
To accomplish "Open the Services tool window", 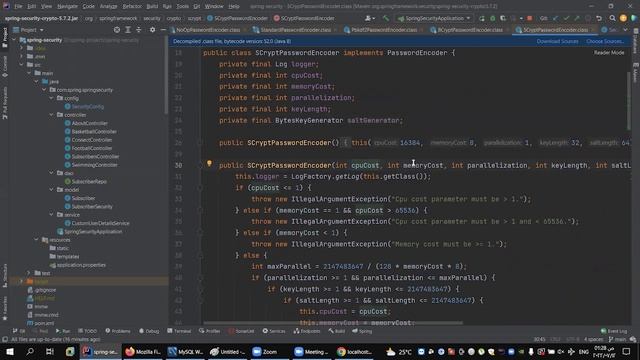I will [274, 331].
